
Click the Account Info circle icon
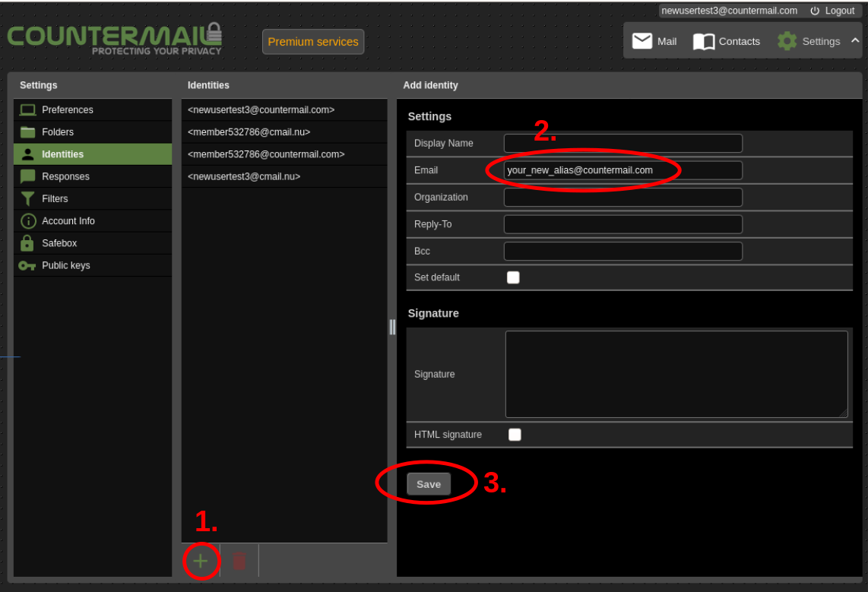[x=27, y=220]
